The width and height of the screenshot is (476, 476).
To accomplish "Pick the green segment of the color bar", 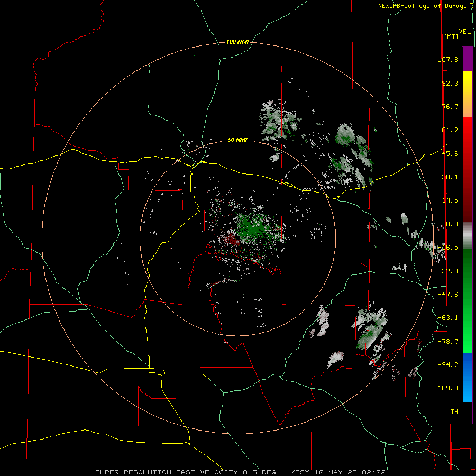I will pos(467,300).
